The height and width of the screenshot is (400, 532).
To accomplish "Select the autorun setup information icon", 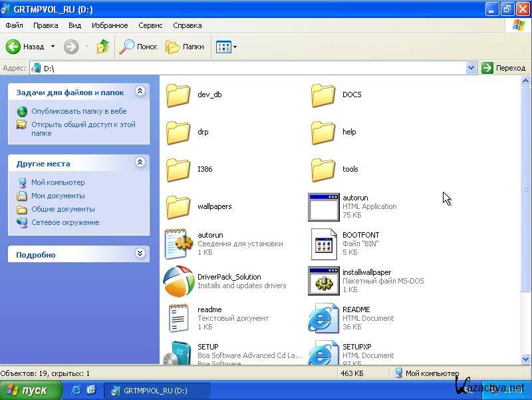I will (179, 244).
